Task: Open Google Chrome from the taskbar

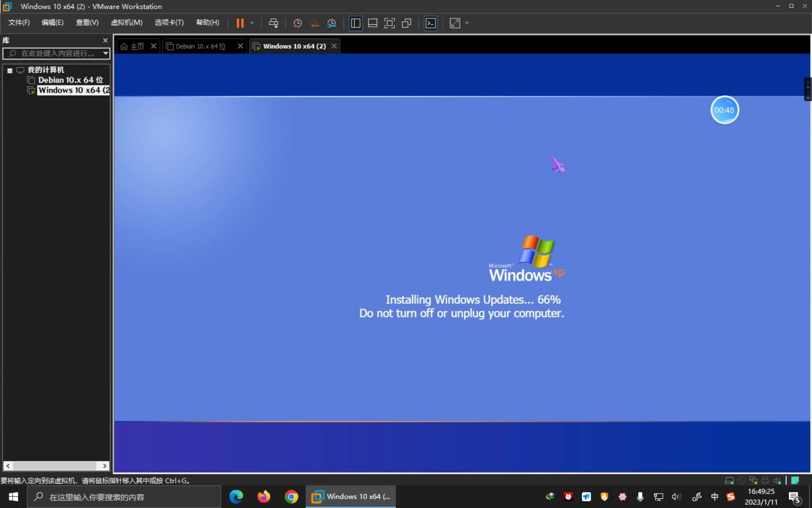Action: click(291, 496)
